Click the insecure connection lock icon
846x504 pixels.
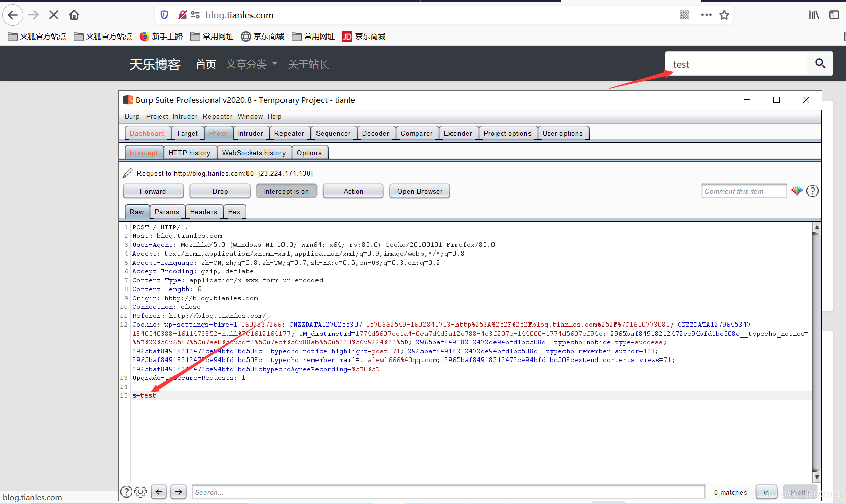coord(183,15)
